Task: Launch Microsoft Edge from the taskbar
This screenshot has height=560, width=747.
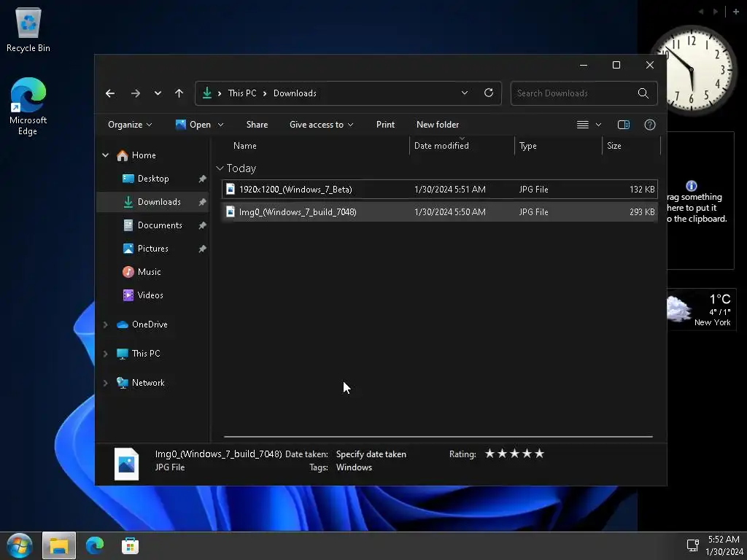Action: pyautogui.click(x=94, y=545)
